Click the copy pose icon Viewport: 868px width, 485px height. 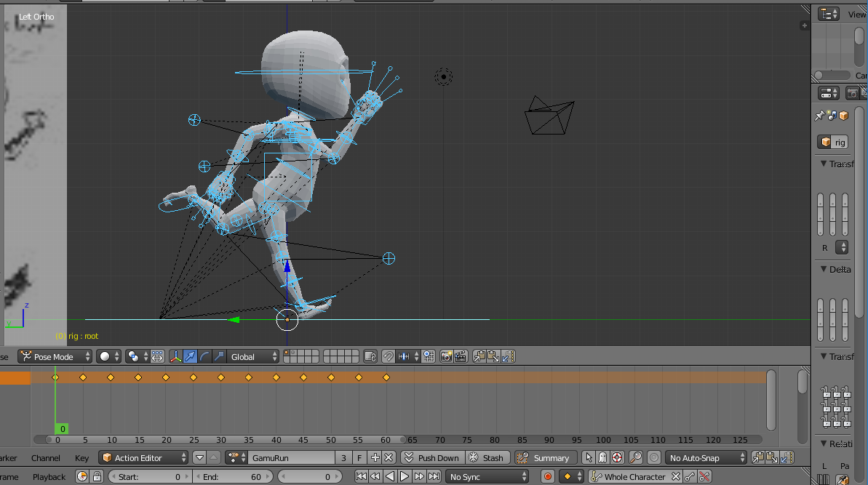479,356
